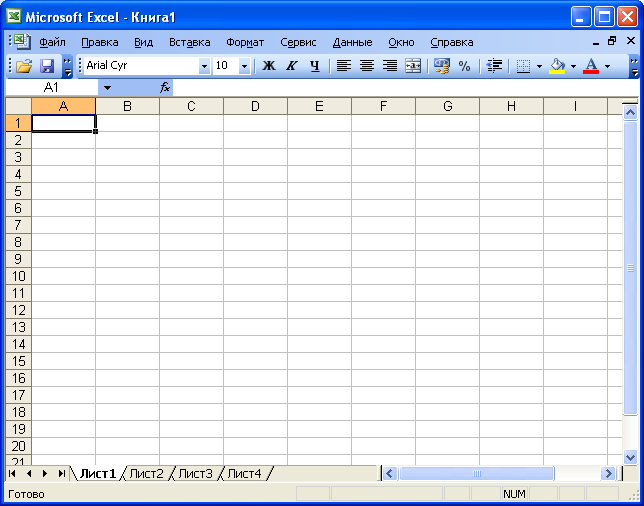Open the Окно menu
The width and height of the screenshot is (644, 506).
[401, 42]
